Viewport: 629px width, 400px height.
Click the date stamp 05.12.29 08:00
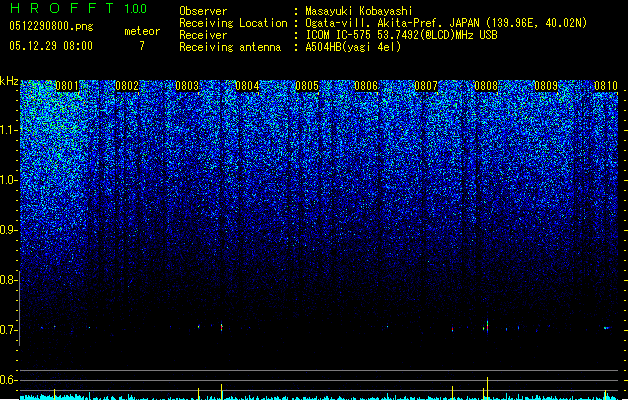click(51, 46)
